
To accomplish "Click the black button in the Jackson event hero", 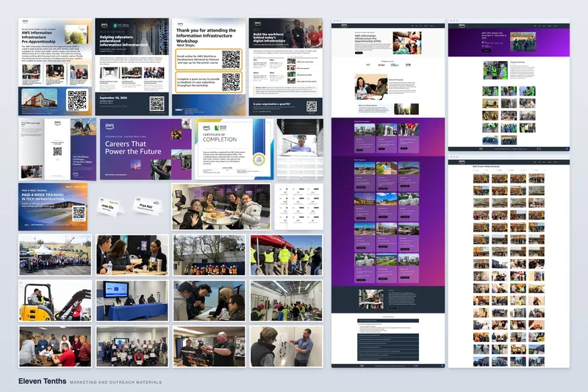I will point(487,50).
